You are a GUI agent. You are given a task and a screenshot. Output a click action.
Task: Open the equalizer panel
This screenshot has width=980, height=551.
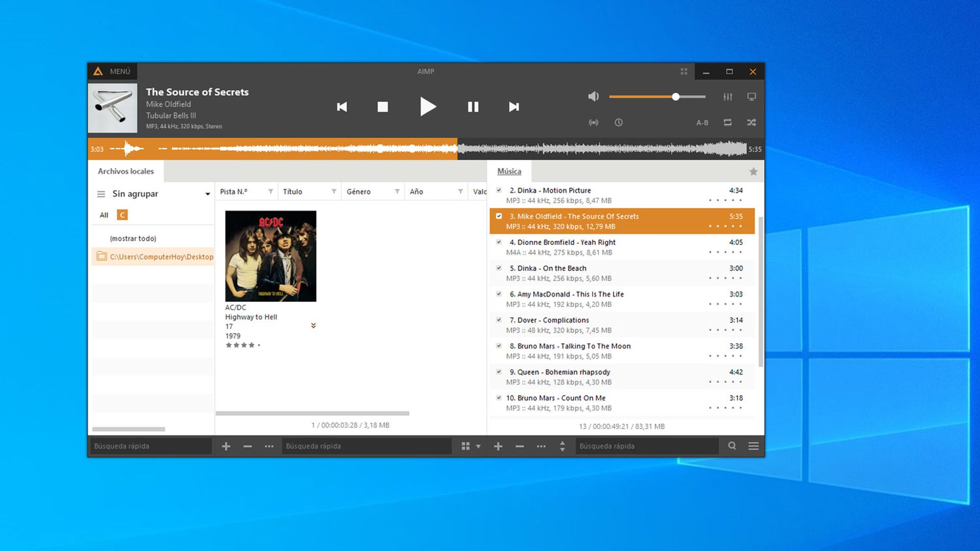tap(728, 96)
